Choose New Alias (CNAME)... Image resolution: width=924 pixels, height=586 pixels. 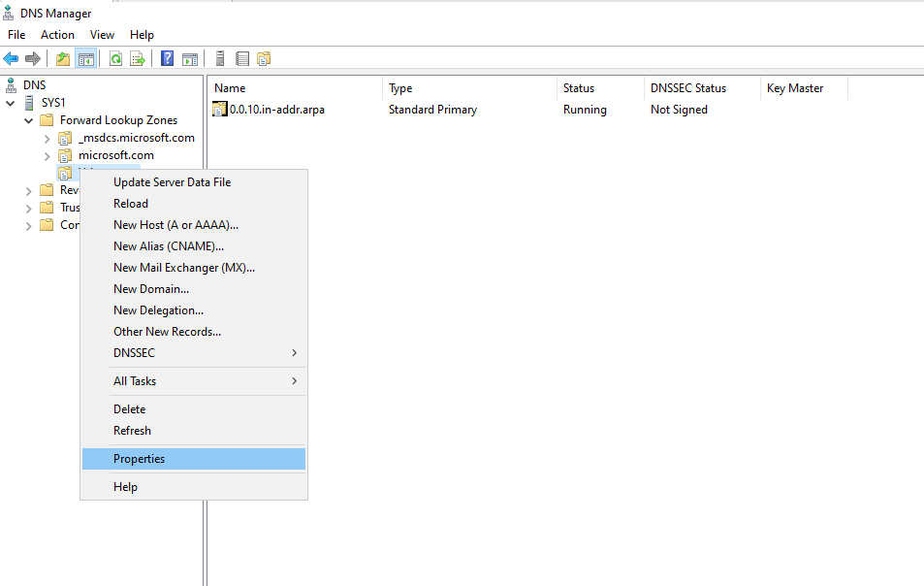point(194,245)
